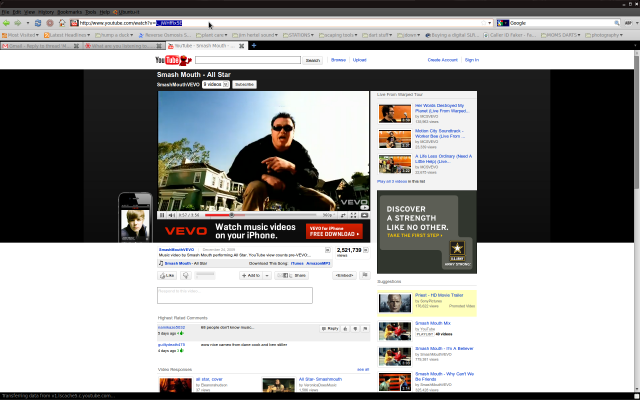Switch to the What are you listening tab
The image size is (640, 400).
coord(122,46)
